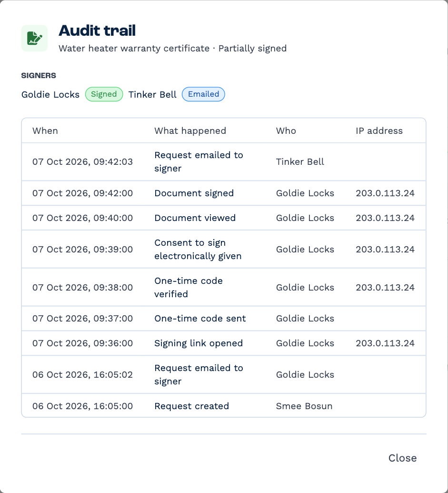Click the When column header
The width and height of the screenshot is (448, 493).
click(x=45, y=131)
